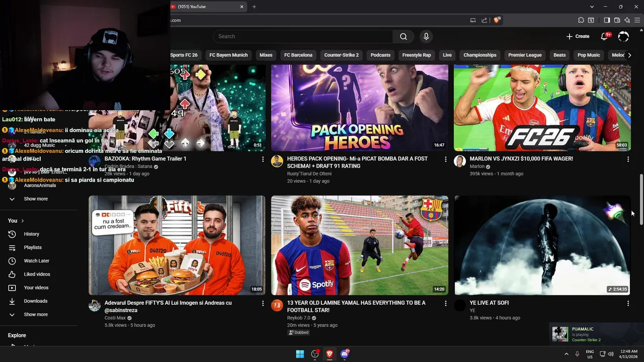644x362 pixels.
Task: Open browser extensions puzzle icon
Action: pyautogui.click(x=581, y=20)
